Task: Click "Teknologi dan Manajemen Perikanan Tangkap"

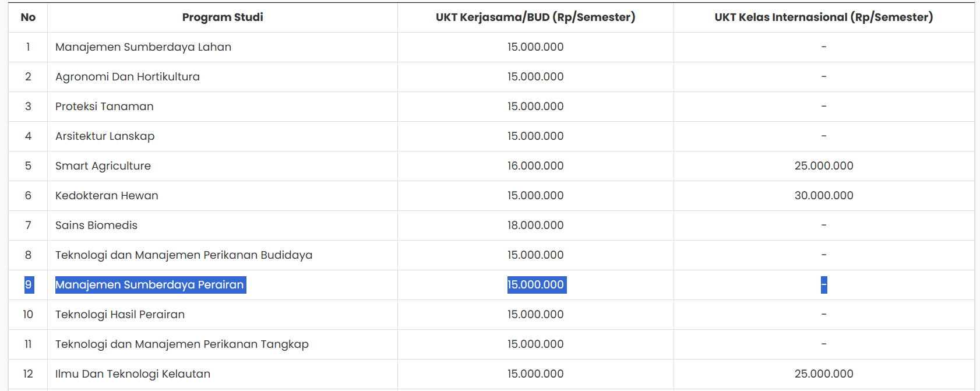Action: (182, 344)
